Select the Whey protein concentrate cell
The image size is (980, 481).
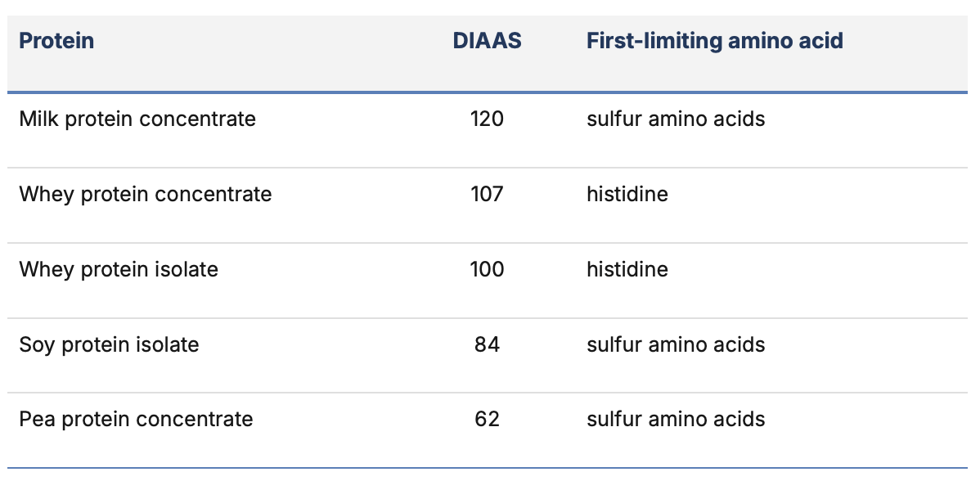click(146, 194)
